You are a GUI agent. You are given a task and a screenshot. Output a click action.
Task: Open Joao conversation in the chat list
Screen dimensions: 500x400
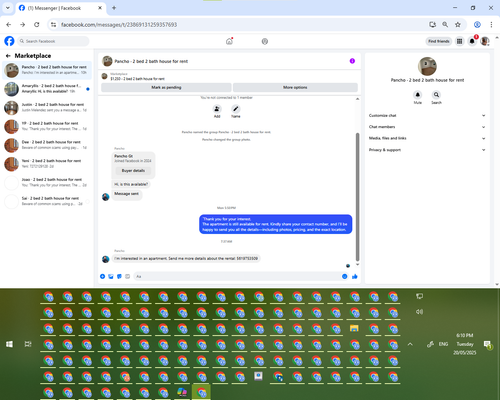tap(47, 182)
